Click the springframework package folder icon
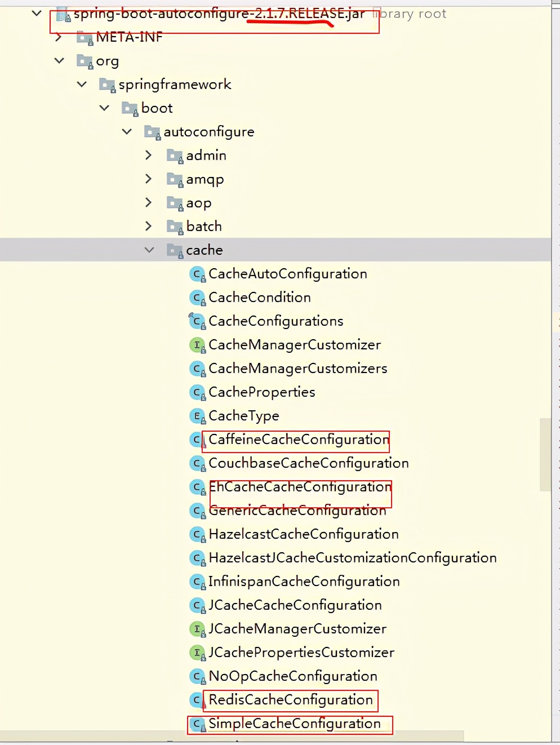This screenshot has width=560, height=745. pos(108,85)
